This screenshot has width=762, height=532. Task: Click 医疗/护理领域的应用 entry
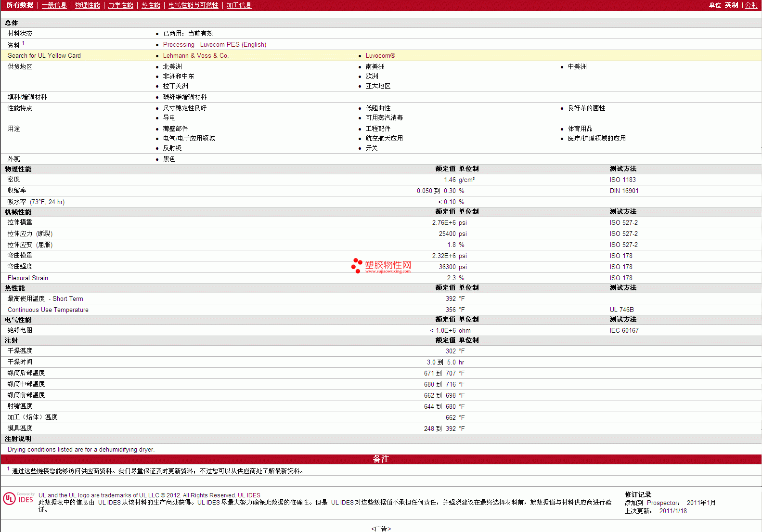coord(596,138)
